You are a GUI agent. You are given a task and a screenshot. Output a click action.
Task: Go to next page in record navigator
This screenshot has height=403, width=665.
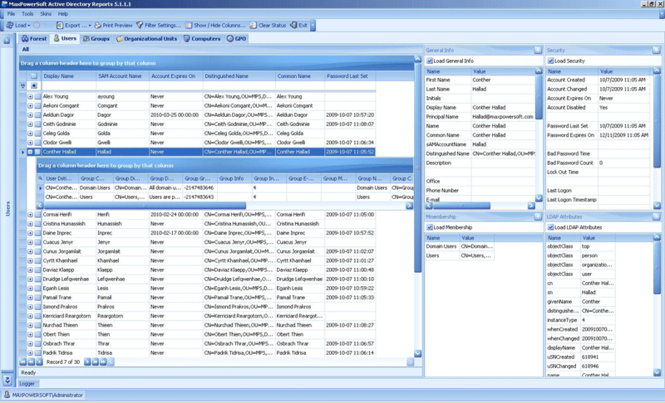pos(95,362)
